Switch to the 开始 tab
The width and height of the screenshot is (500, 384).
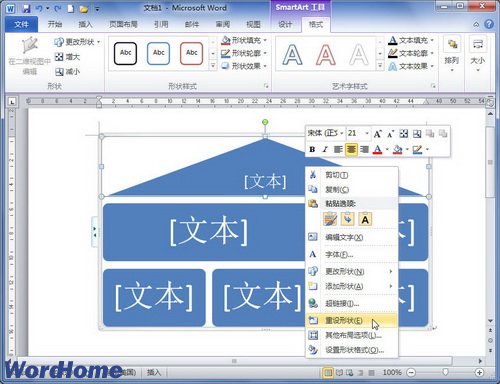(55, 24)
